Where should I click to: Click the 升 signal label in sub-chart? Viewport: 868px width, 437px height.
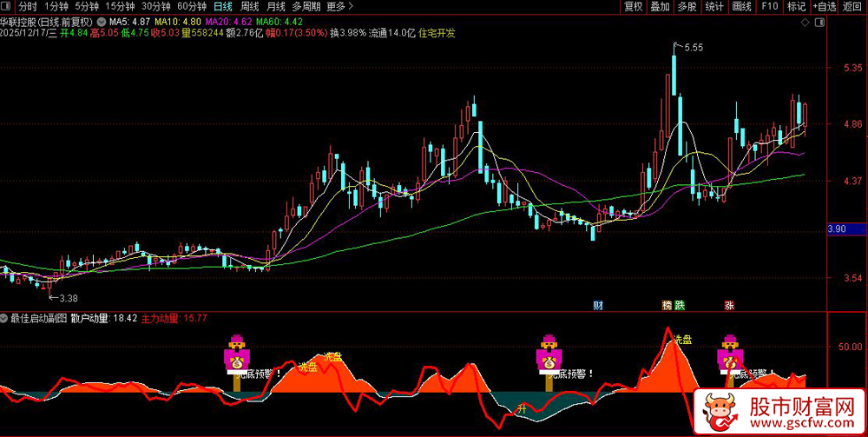click(x=521, y=409)
